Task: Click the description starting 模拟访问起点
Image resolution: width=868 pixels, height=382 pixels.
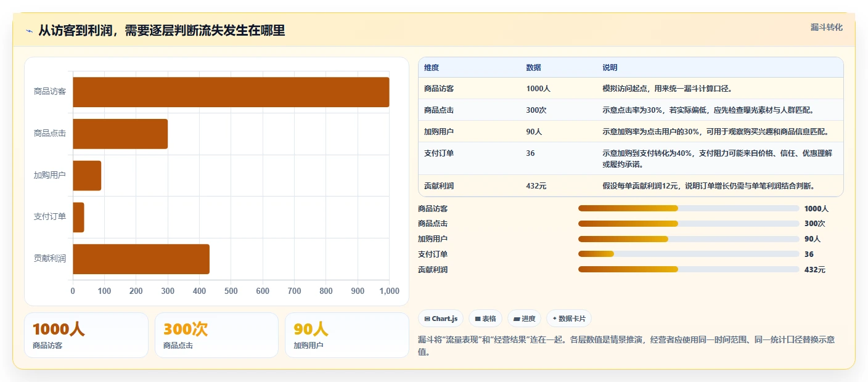Action: click(x=667, y=89)
